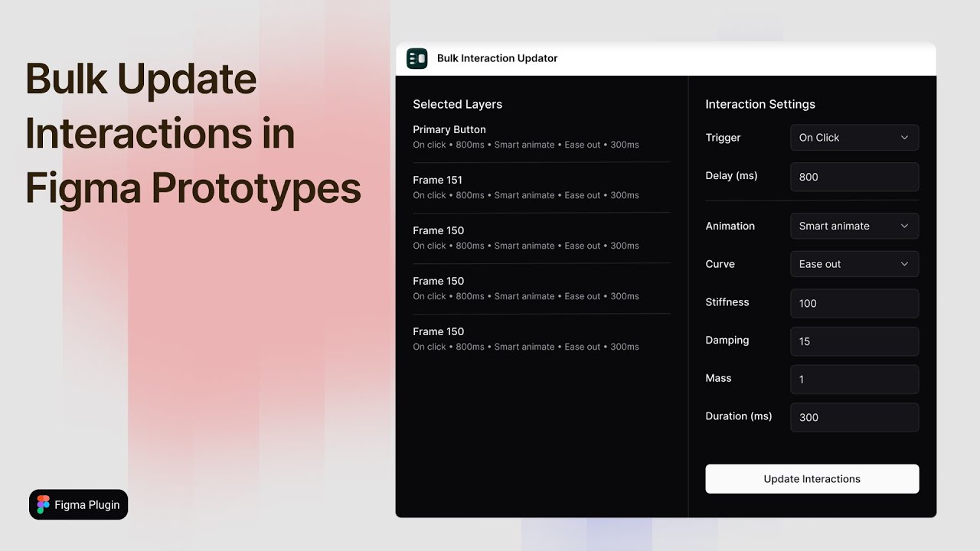Click the Mass input field

coord(854,380)
